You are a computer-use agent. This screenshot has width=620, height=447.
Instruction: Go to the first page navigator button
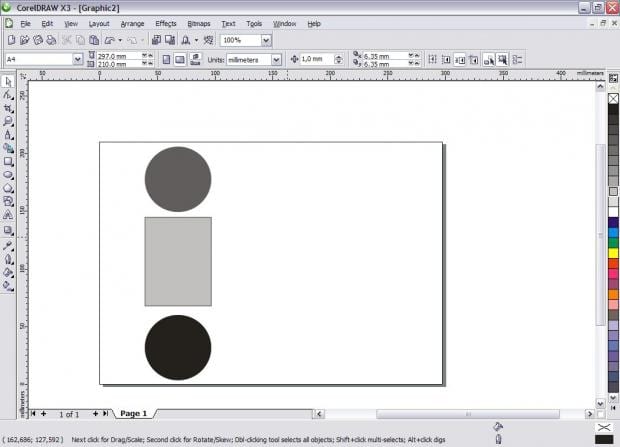pos(33,413)
